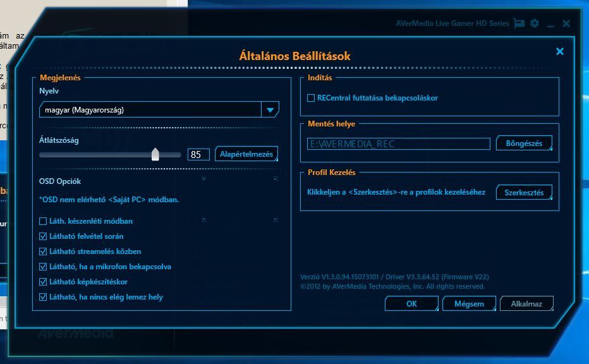Viewport: 589px width, 364px height.
Task: Browse save location with Böngészés
Action: click(524, 143)
